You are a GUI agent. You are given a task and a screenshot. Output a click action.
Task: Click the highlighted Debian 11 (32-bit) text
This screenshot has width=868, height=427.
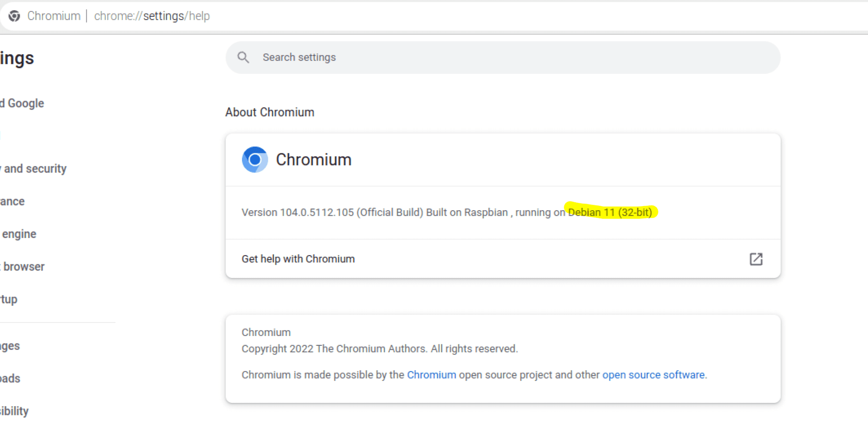tap(610, 212)
